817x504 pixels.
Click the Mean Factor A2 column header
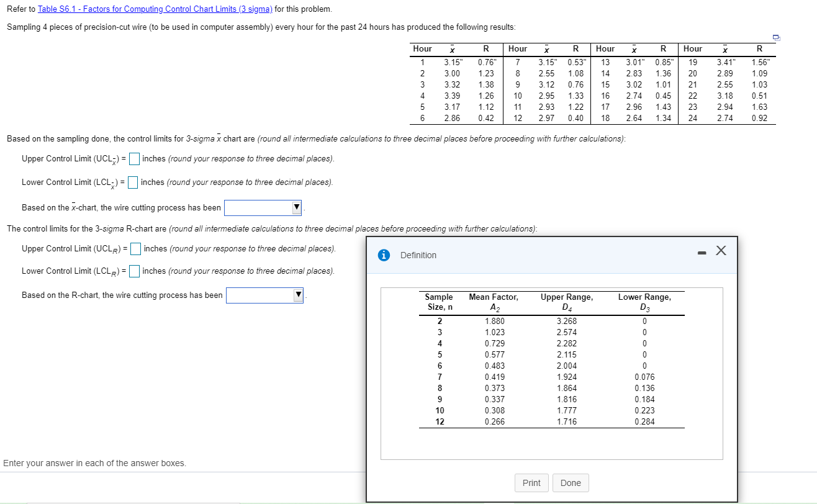click(494, 301)
